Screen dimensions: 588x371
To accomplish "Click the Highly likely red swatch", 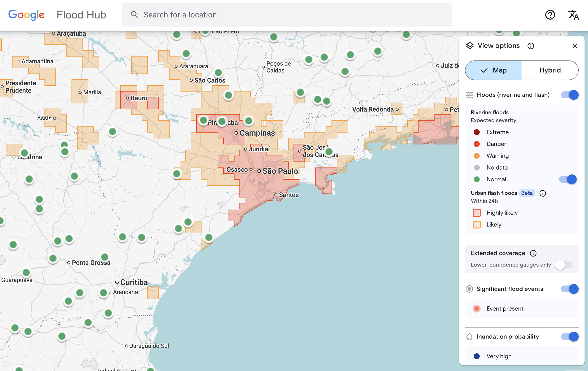I will (x=477, y=213).
